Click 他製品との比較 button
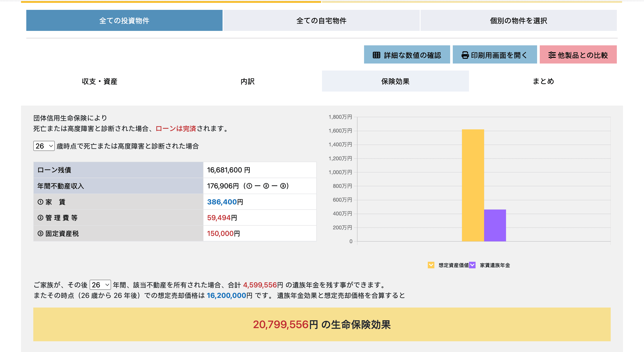Image resolution: width=644 pixels, height=352 pixels. (x=578, y=55)
